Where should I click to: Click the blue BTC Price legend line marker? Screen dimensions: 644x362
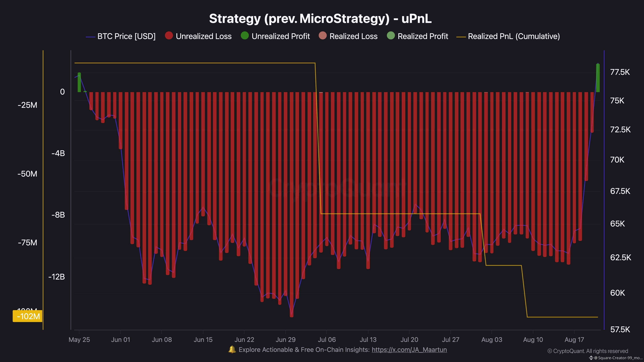90,37
